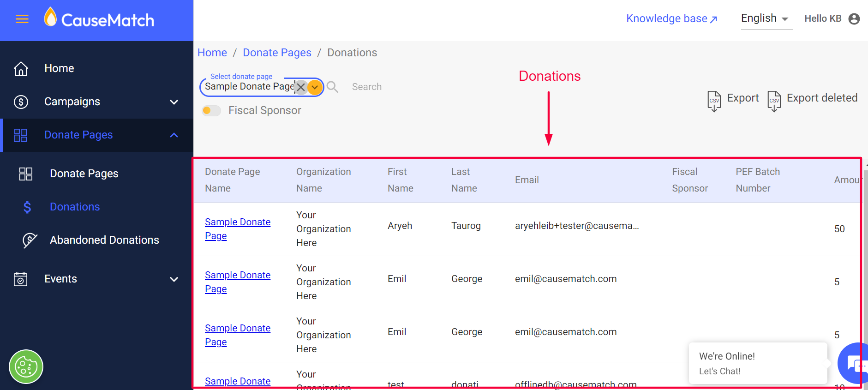The width and height of the screenshot is (868, 390).
Task: Click the Abandoned Donations icon
Action: (30, 240)
